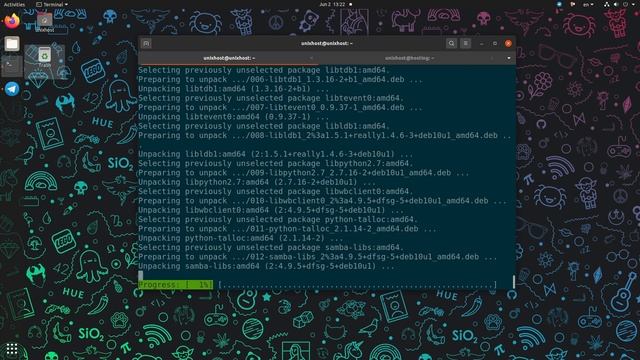
Task: Open Files from the dock
Action: click(12, 43)
